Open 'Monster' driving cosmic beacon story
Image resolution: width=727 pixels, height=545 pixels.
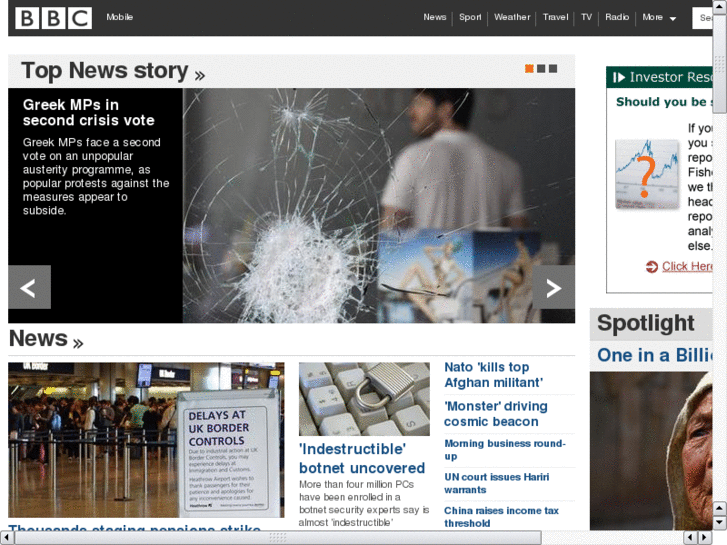pos(496,414)
